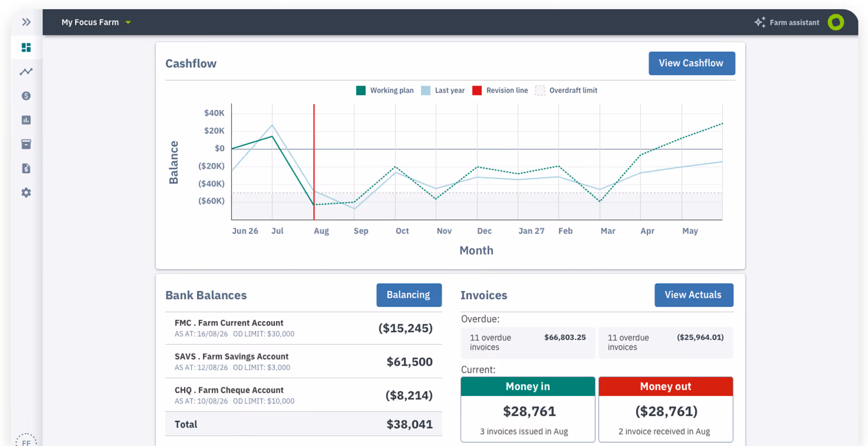This screenshot has width=868, height=446.
Task: Click the Jan 27 label on month axis
Action: click(x=531, y=231)
